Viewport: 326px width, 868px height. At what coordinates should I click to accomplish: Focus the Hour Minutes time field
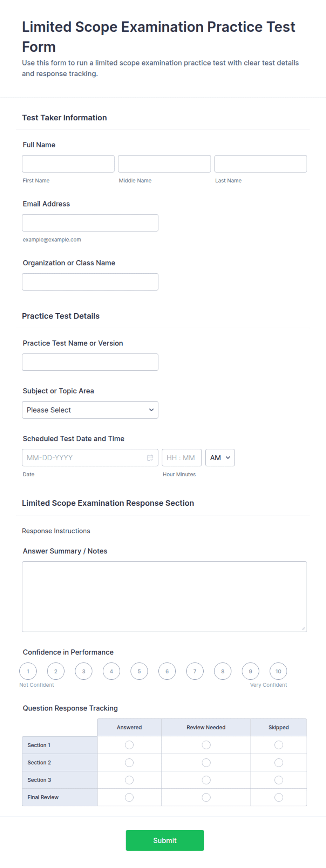(x=182, y=457)
